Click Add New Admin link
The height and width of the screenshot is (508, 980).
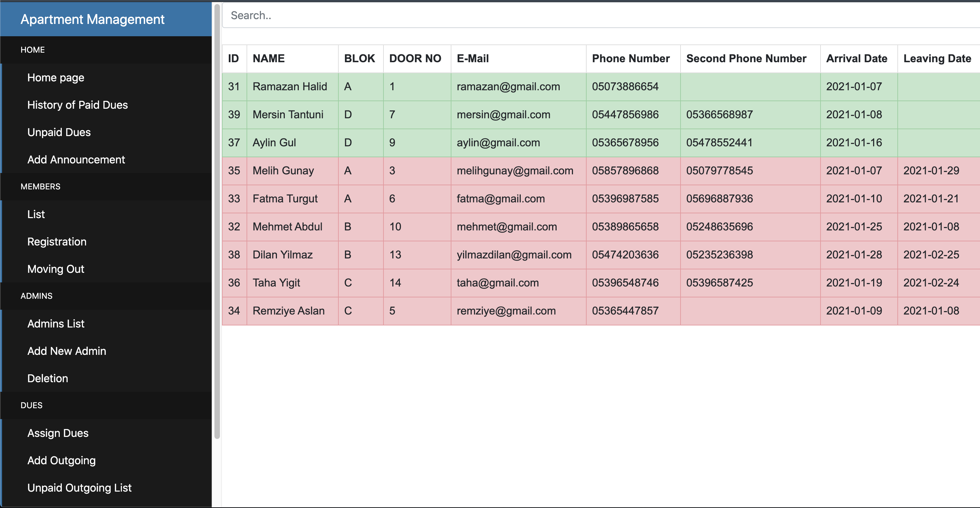[67, 351]
